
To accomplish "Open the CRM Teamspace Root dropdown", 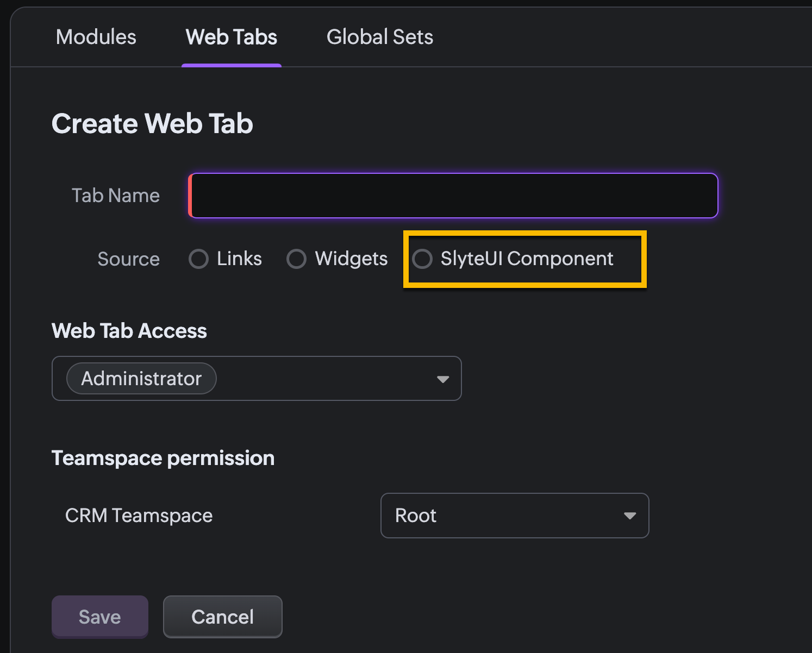I will coord(514,516).
